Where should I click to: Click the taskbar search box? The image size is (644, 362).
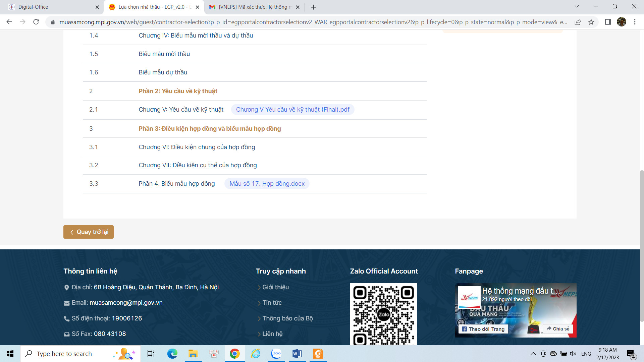pyautogui.click(x=80, y=354)
